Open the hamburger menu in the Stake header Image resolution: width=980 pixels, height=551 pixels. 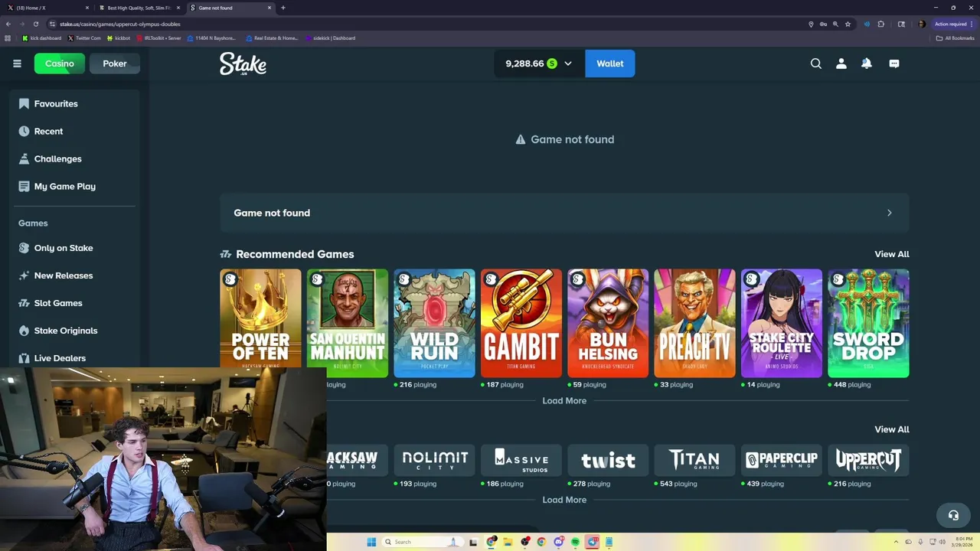17,64
